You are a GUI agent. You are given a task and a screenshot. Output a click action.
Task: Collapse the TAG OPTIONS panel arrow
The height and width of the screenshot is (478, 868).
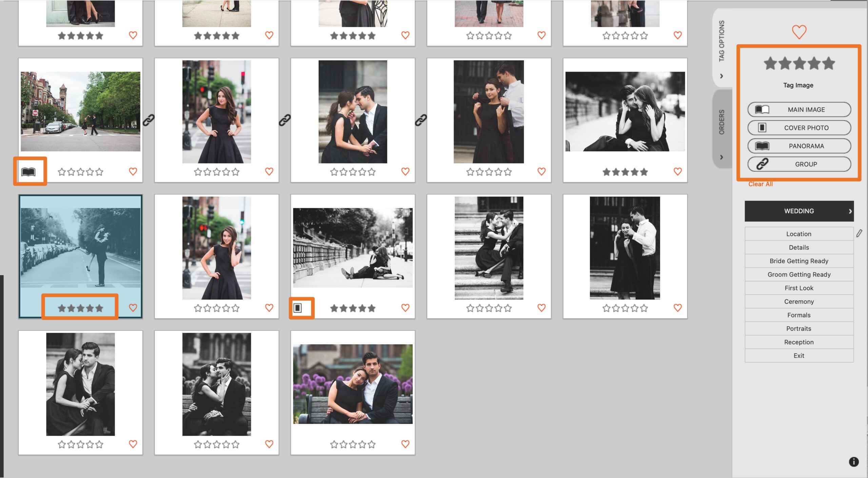(x=722, y=76)
